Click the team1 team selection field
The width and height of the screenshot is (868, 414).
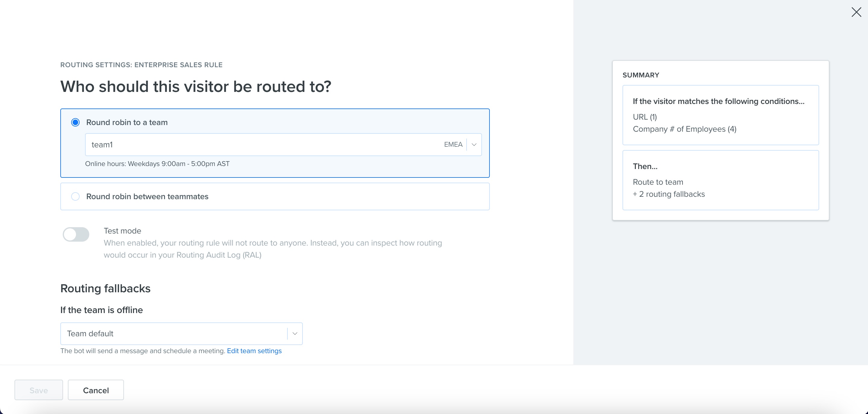coord(284,145)
